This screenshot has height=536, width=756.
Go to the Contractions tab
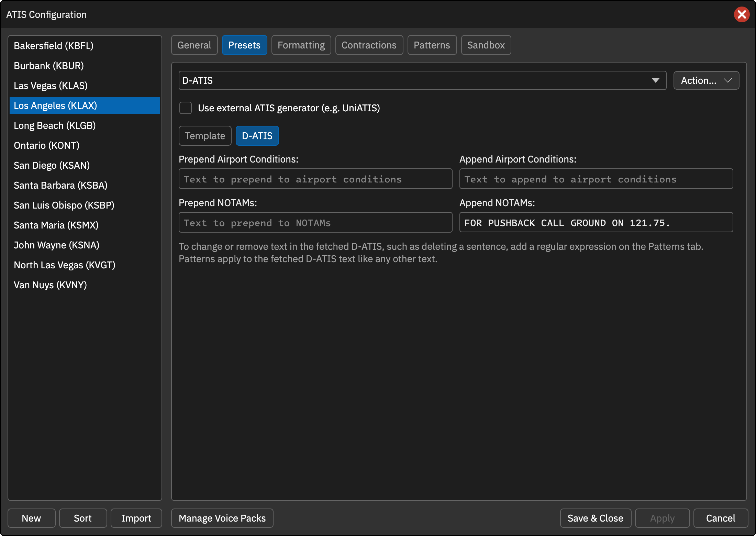coord(369,45)
